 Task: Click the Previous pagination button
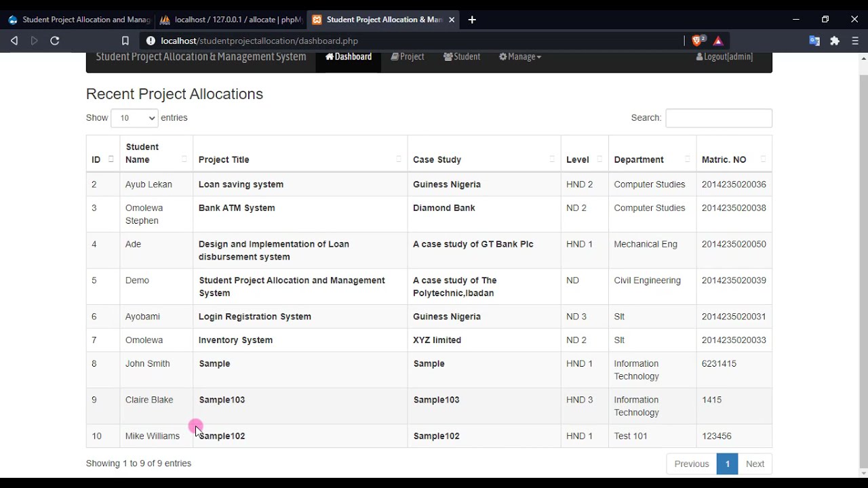click(x=692, y=464)
